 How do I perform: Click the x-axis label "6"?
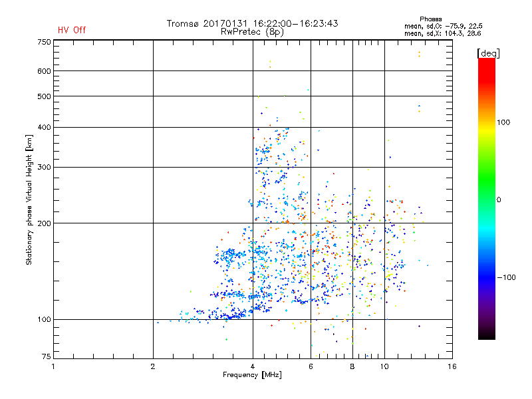point(311,366)
